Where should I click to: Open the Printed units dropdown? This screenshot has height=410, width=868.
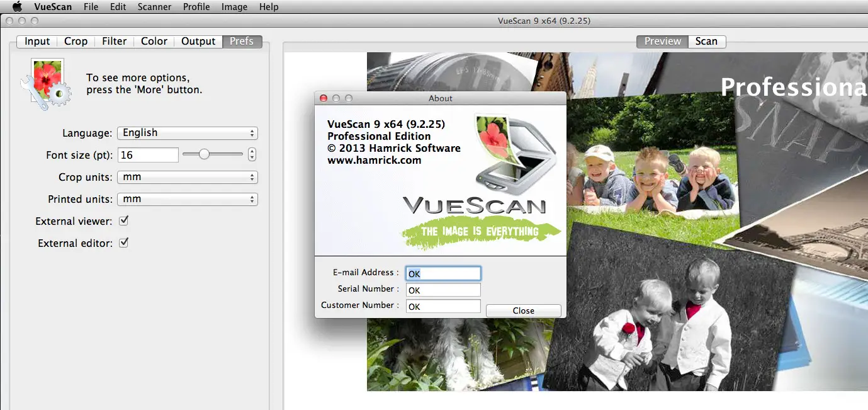[x=188, y=199]
